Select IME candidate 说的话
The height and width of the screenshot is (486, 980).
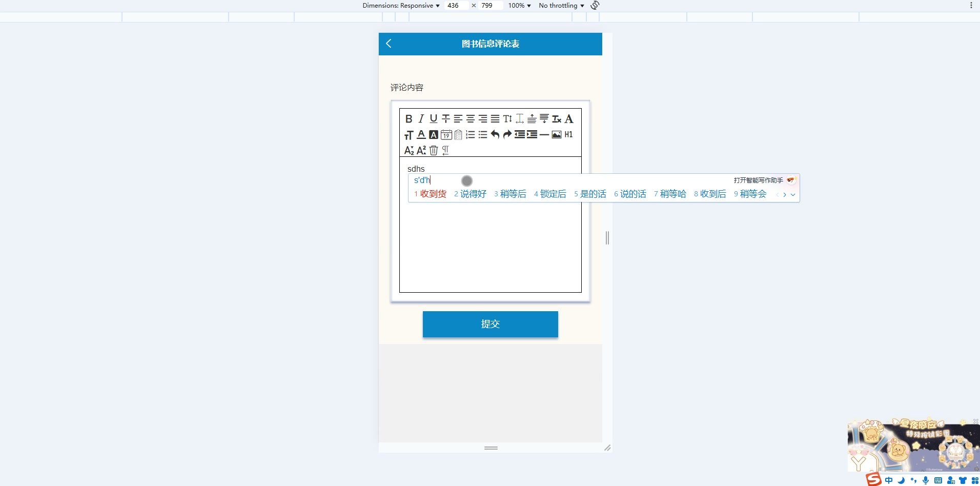pyautogui.click(x=630, y=194)
